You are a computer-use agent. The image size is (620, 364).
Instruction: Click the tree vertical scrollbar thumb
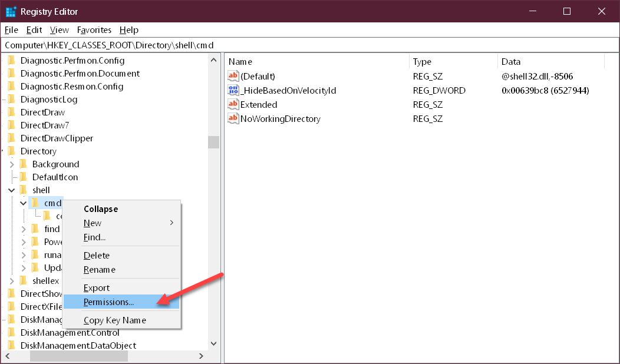pyautogui.click(x=213, y=143)
